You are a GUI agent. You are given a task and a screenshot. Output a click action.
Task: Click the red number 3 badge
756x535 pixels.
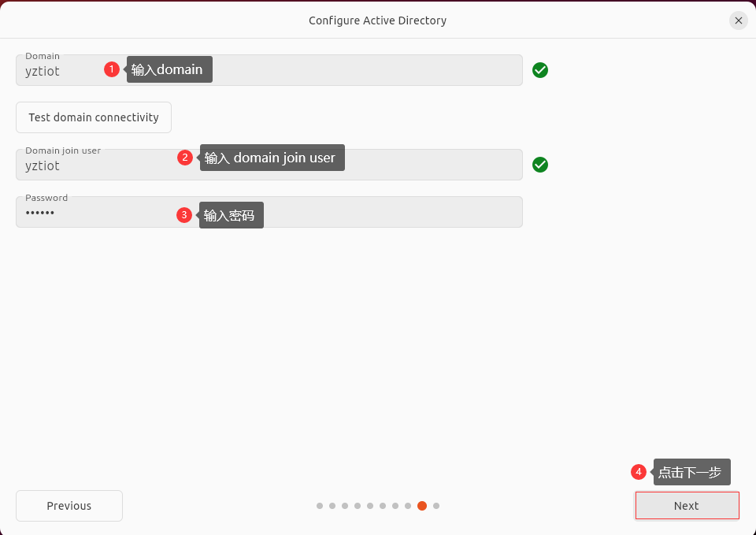(x=184, y=214)
